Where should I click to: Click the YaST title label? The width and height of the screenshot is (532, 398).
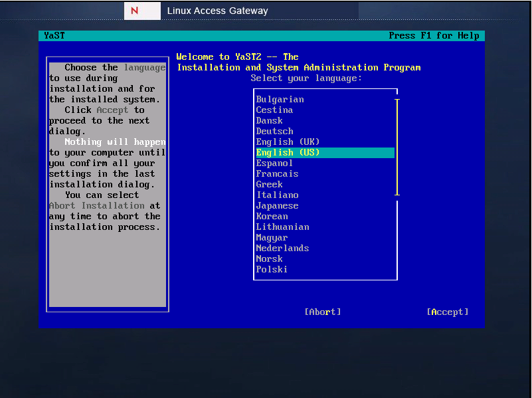pos(54,36)
